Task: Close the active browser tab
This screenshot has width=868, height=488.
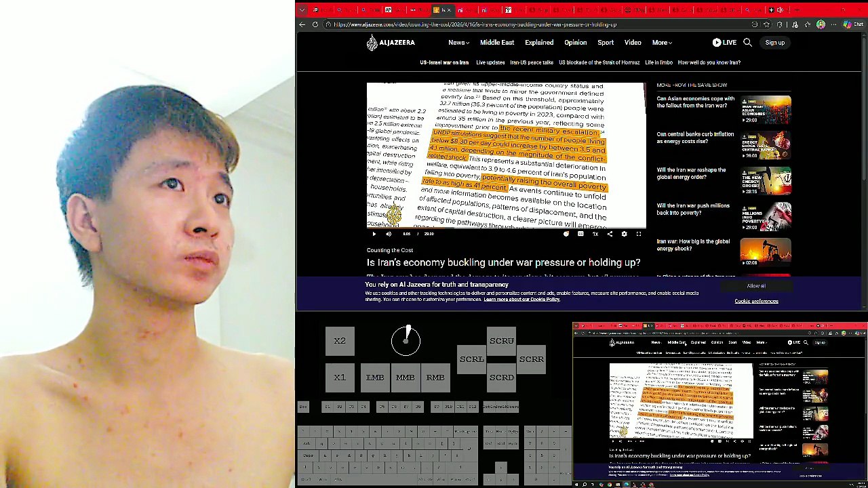Action: (448, 10)
